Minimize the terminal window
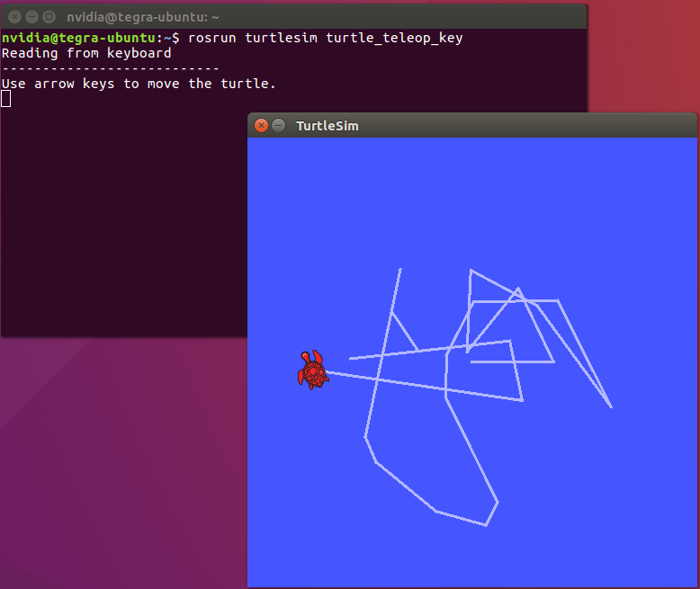The width and height of the screenshot is (700, 589). coord(31,17)
